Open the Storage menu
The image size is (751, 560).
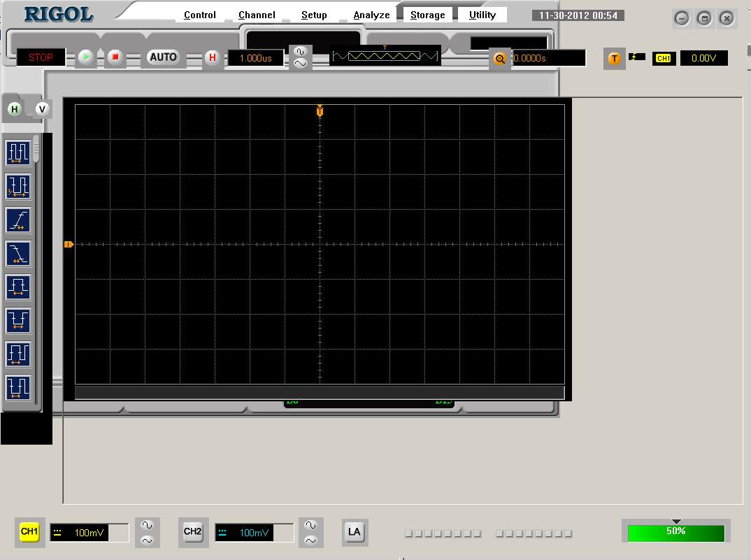click(x=427, y=14)
